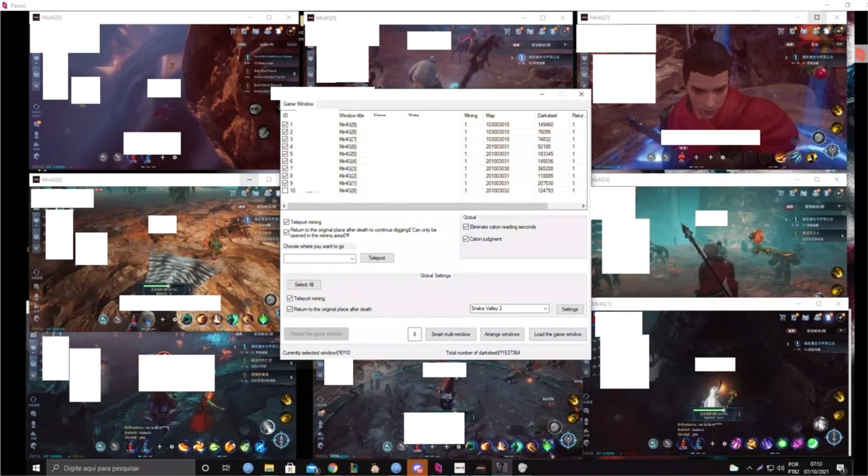The height and width of the screenshot is (476, 868).
Task: Toggle the Caton judgment checkbox
Action: [466, 239]
